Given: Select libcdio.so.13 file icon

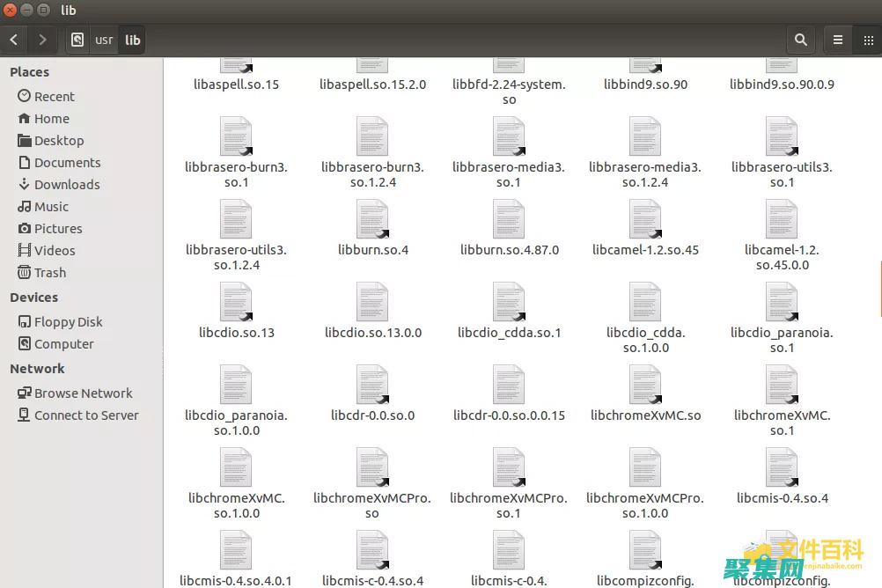Looking at the screenshot, I should coord(236,302).
